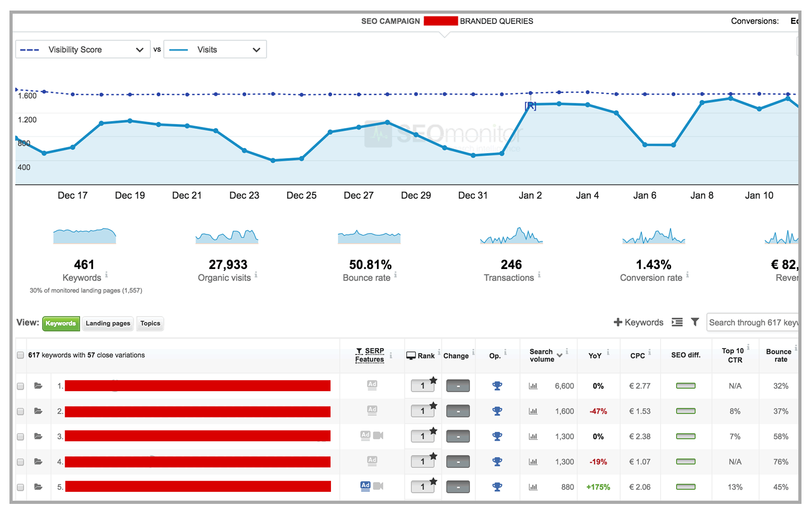Viewport: 812px width, 516px height.
Task: Click the blue Ad SERP feature icon on row 5
Action: (x=365, y=486)
